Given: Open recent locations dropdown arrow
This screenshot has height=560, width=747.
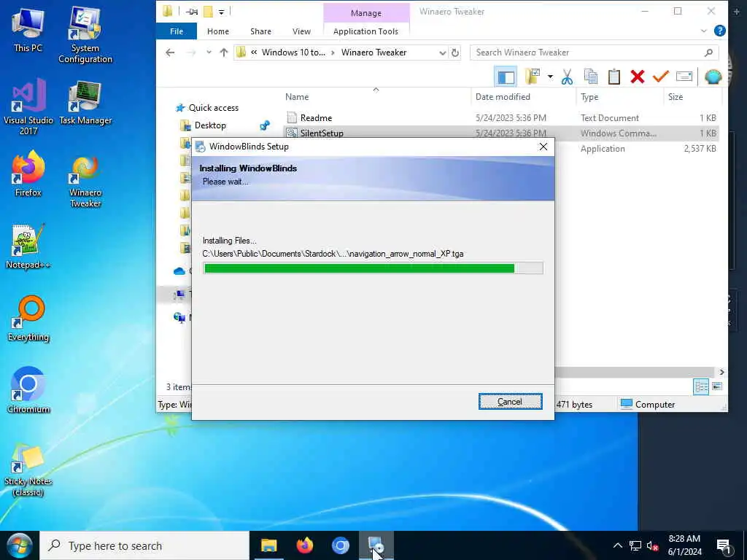Looking at the screenshot, I should [x=209, y=52].
